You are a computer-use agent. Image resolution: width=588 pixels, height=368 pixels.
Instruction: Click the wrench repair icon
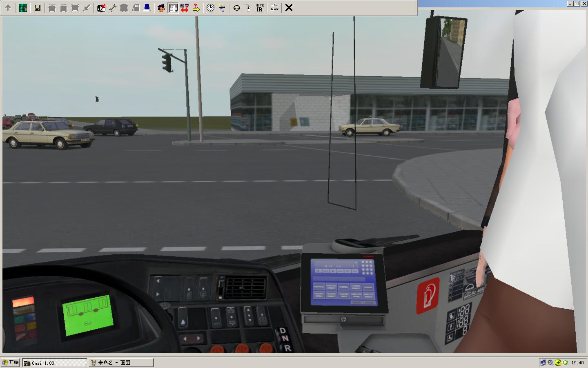[x=113, y=8]
